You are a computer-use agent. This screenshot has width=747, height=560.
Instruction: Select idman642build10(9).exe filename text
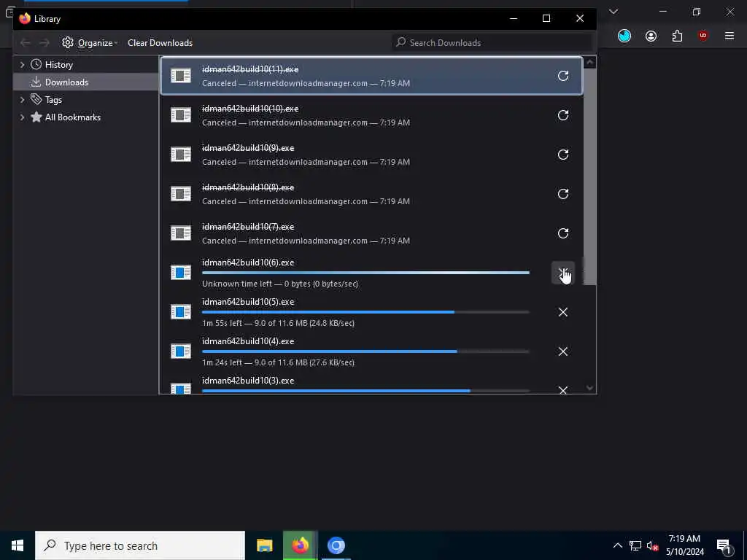248,148
